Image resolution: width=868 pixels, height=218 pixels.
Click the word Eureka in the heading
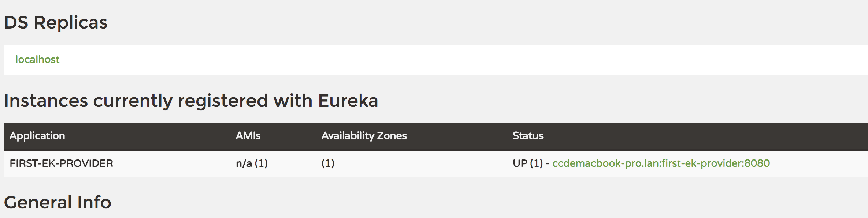click(348, 101)
